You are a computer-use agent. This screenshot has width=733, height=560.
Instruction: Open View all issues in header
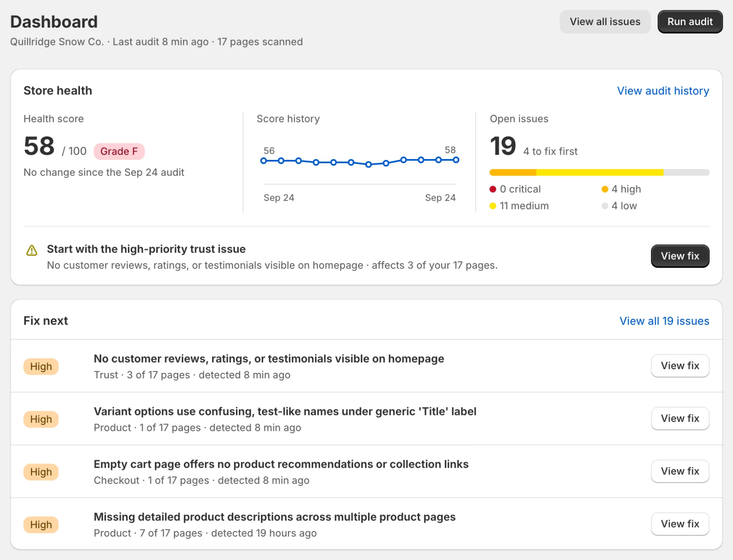[x=605, y=22]
